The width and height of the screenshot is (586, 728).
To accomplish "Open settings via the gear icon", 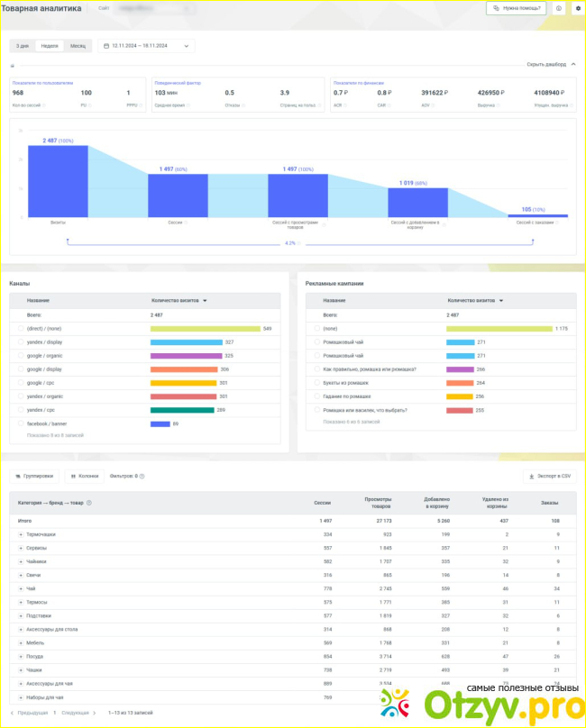I will (x=577, y=8).
